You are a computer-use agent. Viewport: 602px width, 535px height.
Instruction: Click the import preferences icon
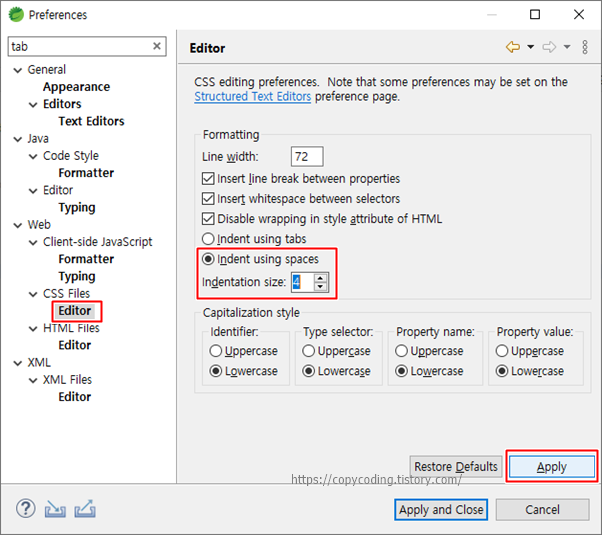(55, 509)
